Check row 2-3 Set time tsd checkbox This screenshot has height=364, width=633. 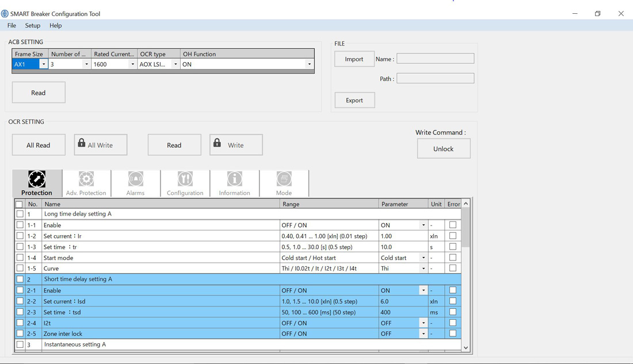click(x=20, y=312)
